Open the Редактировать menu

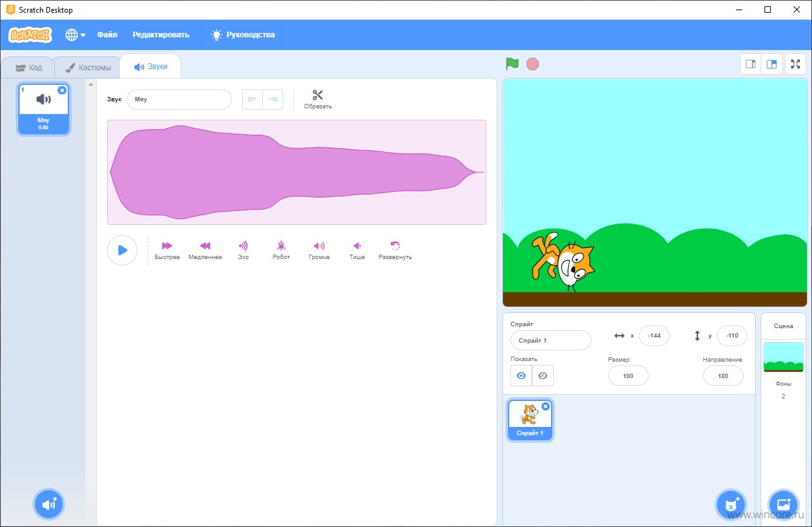coord(161,35)
